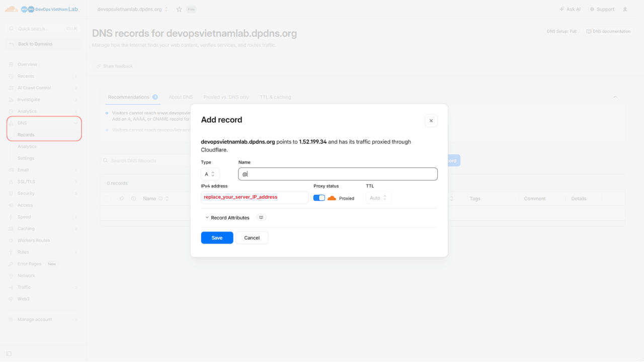Click the Search DNS Records field
The width and height of the screenshot is (644, 362).
[145, 161]
